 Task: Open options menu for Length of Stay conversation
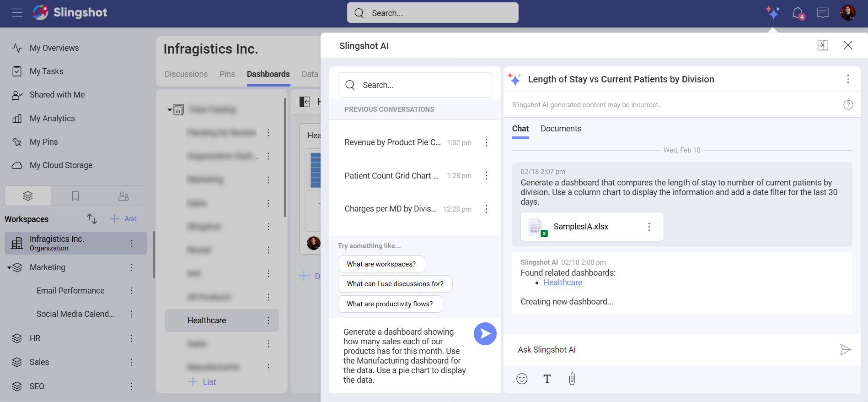click(848, 79)
